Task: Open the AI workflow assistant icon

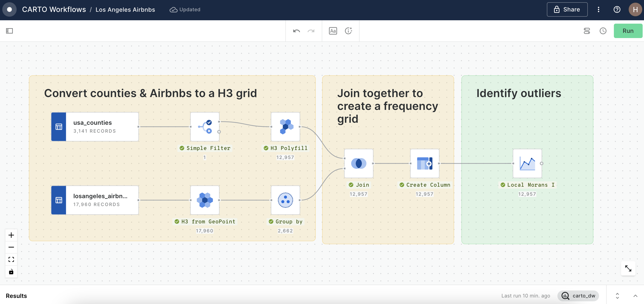Action: click(x=349, y=31)
